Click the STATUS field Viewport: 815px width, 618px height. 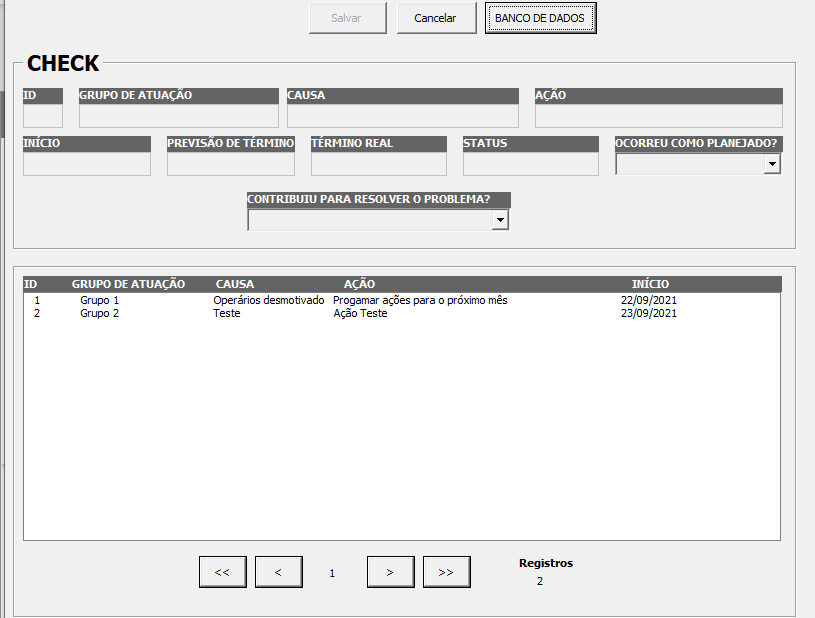pos(531,164)
